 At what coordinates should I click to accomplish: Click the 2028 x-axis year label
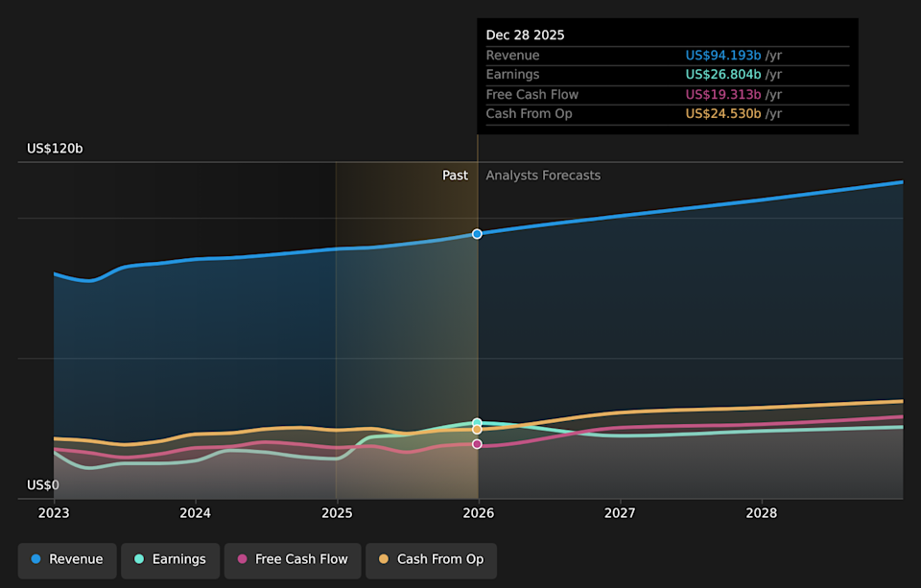pos(762,514)
